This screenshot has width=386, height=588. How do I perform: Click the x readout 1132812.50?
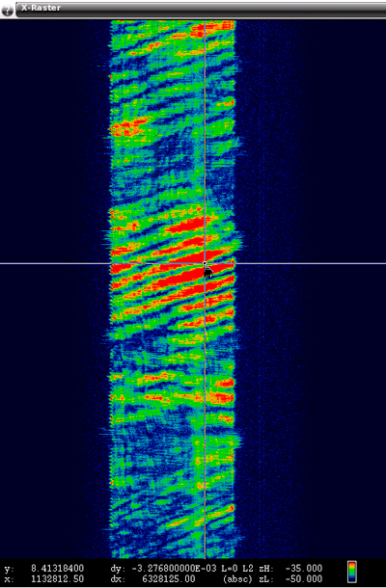pyautogui.click(x=58, y=578)
